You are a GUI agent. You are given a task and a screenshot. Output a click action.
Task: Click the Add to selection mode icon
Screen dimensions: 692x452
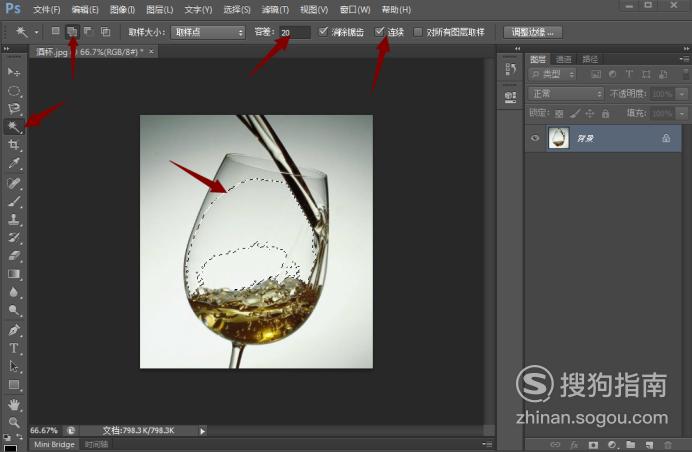(x=72, y=31)
